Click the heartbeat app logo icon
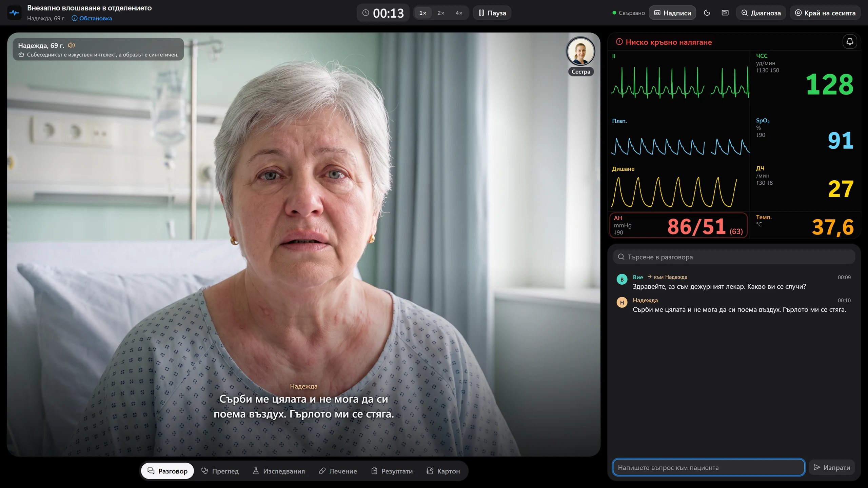This screenshot has width=868, height=488. [14, 13]
